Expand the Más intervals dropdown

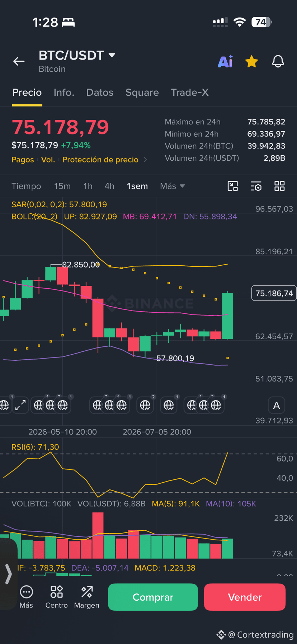[x=173, y=186]
